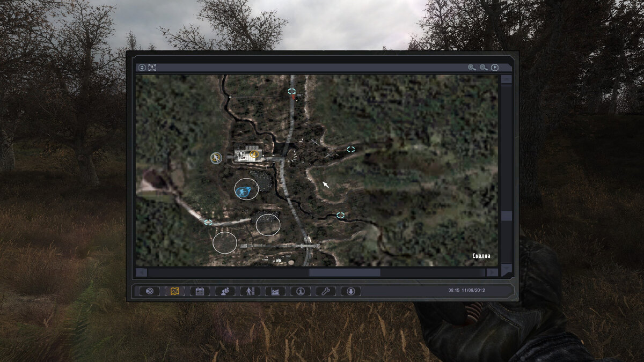This screenshot has height=362, width=644.
Task: Select the cyan marker by the river
Action: point(340,215)
